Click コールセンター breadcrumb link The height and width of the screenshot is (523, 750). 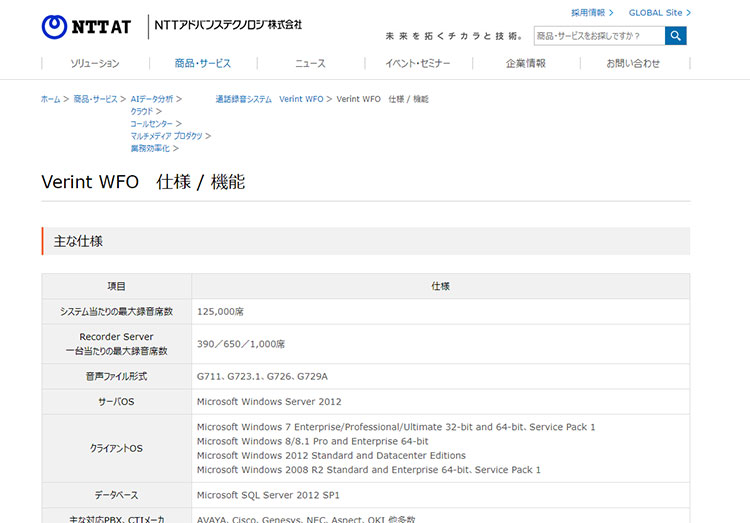151,124
